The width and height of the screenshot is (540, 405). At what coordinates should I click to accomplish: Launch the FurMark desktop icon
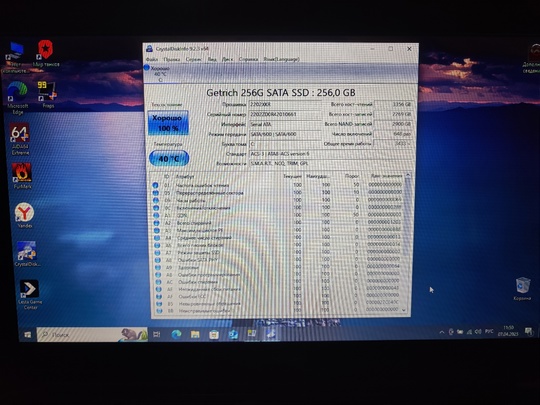[22, 176]
